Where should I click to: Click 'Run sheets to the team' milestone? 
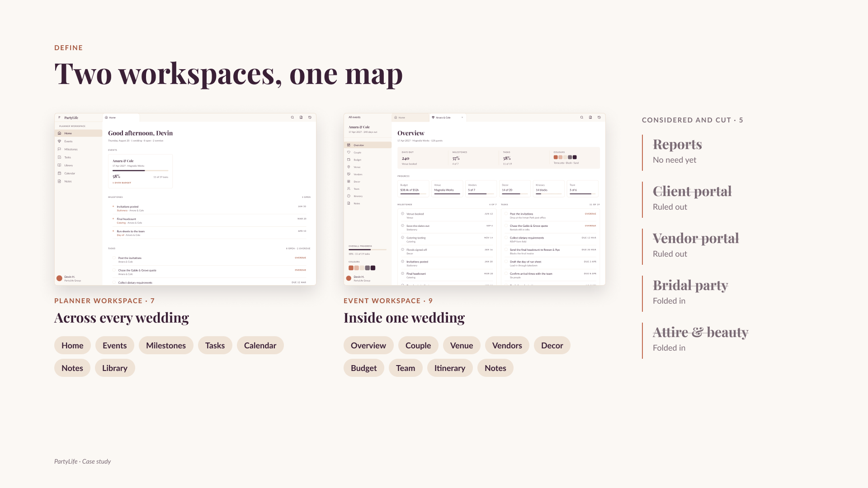coord(209,233)
